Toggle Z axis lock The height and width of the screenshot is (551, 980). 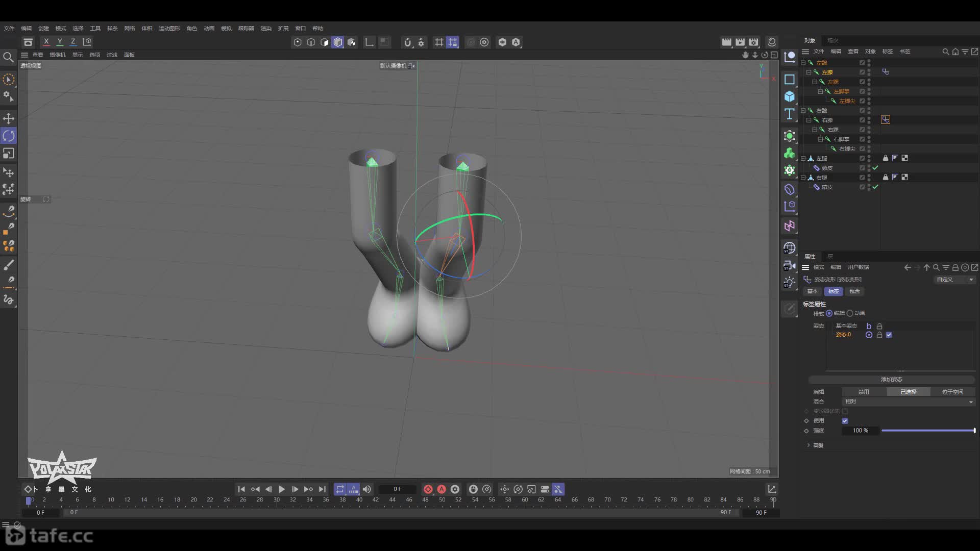73,42
